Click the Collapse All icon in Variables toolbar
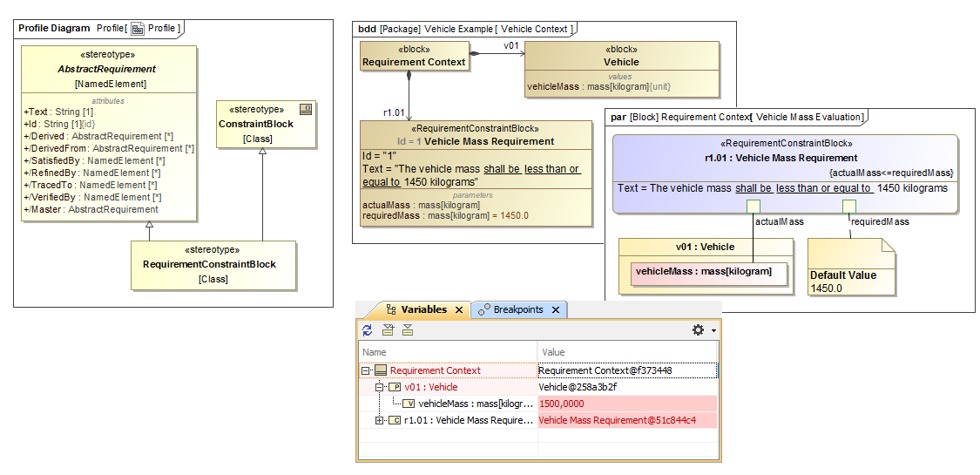This screenshot has width=980, height=475. coord(407,330)
